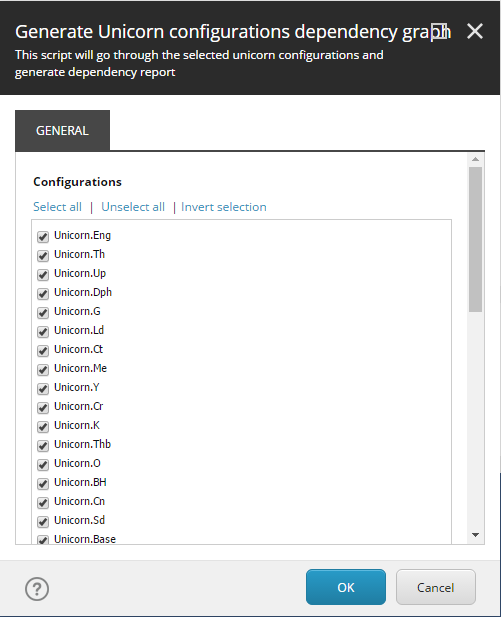Click the Invert selection link

pos(224,207)
